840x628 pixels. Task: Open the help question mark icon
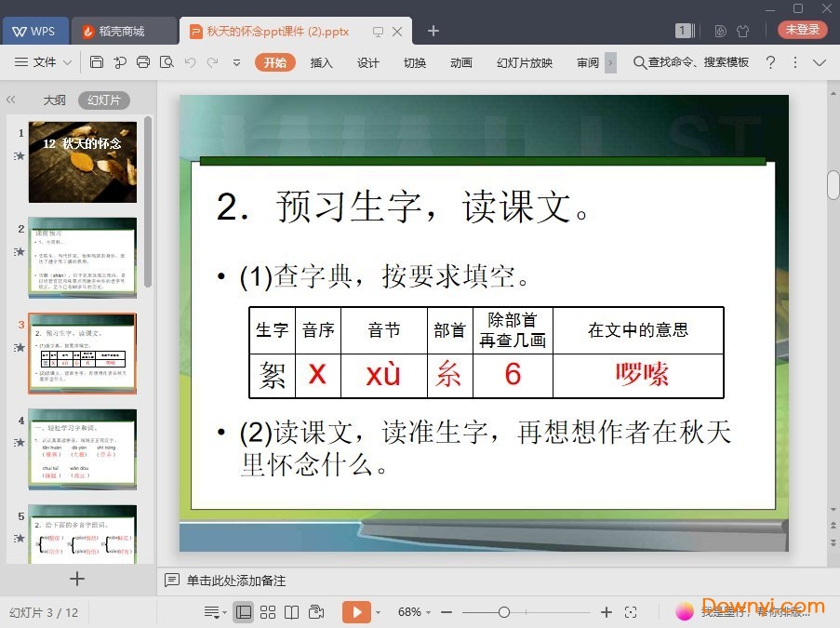pos(770,62)
